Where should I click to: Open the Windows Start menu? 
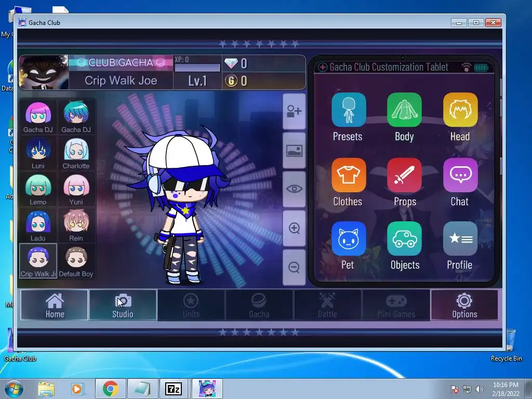tap(14, 389)
